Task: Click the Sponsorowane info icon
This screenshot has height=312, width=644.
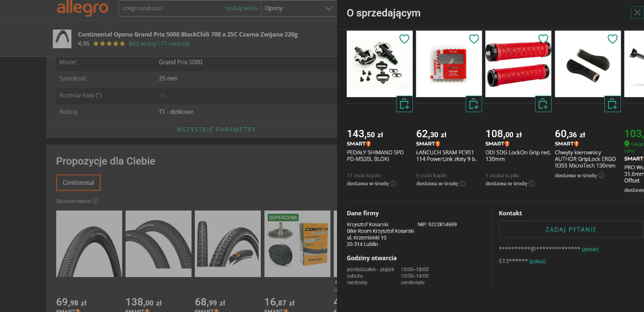Action: click(x=96, y=201)
